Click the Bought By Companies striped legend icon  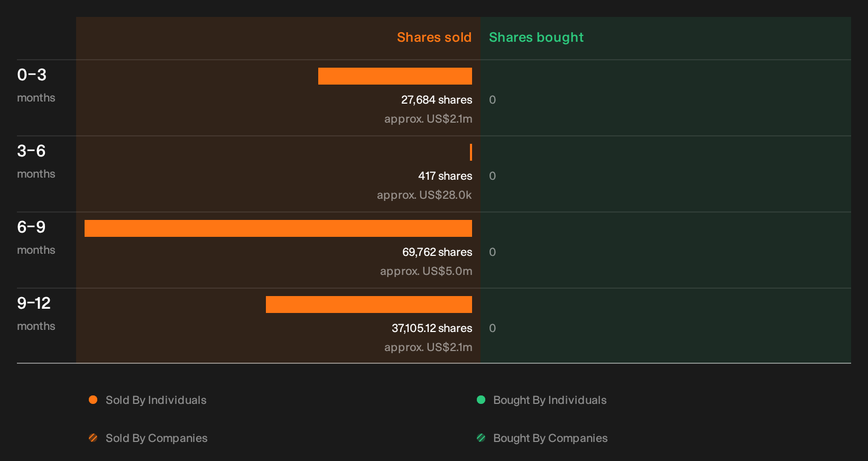(481, 438)
